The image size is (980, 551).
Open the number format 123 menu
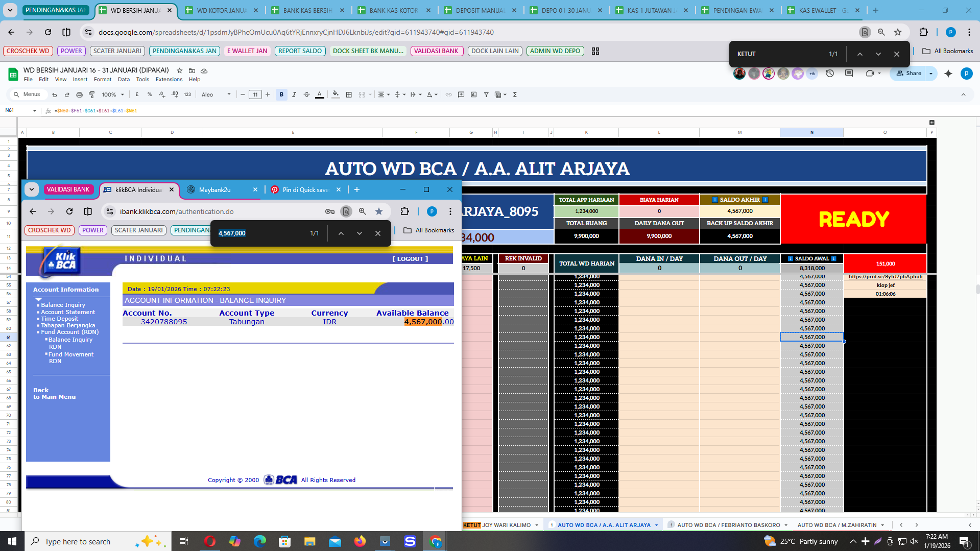(187, 94)
